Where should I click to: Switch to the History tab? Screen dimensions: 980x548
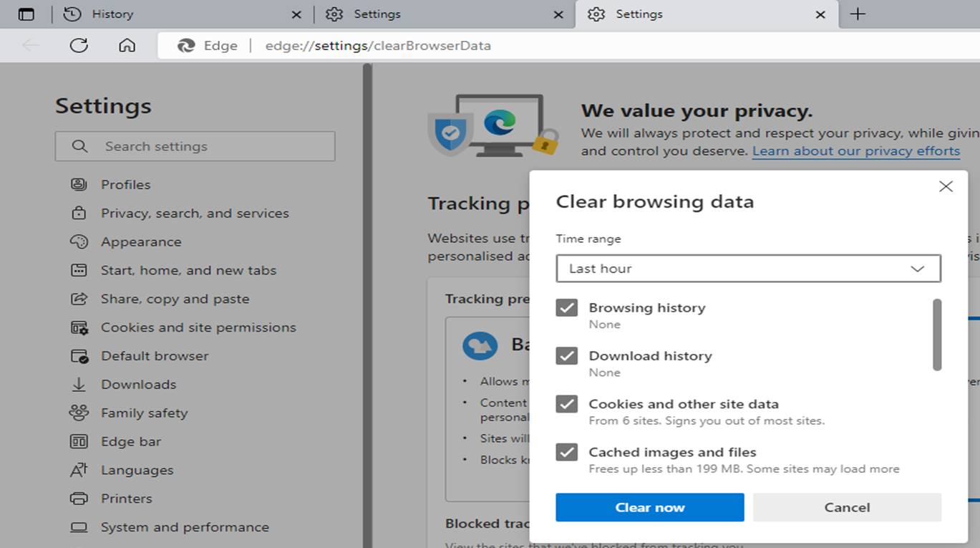112,14
